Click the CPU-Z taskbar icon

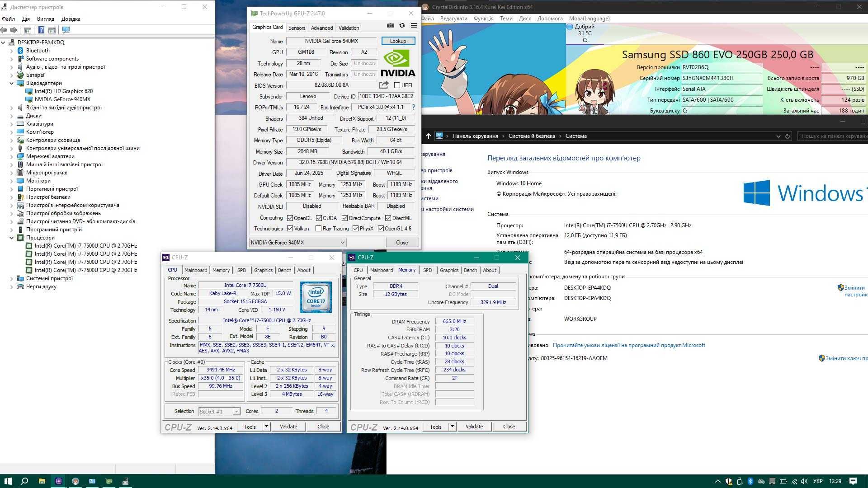point(59,481)
